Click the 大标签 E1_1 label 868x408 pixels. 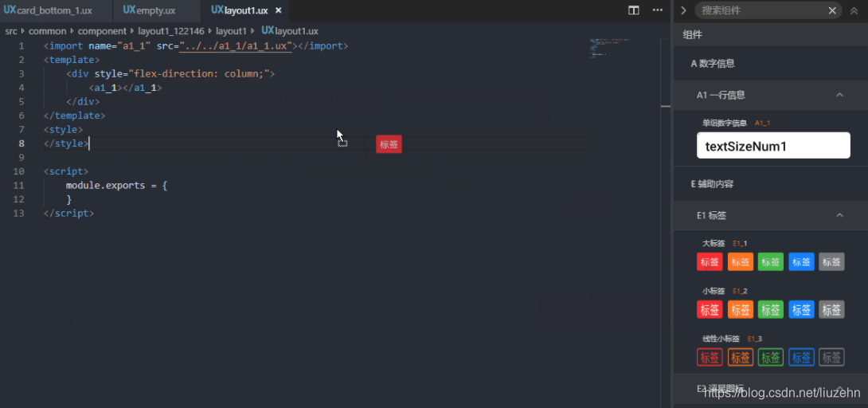coord(725,243)
